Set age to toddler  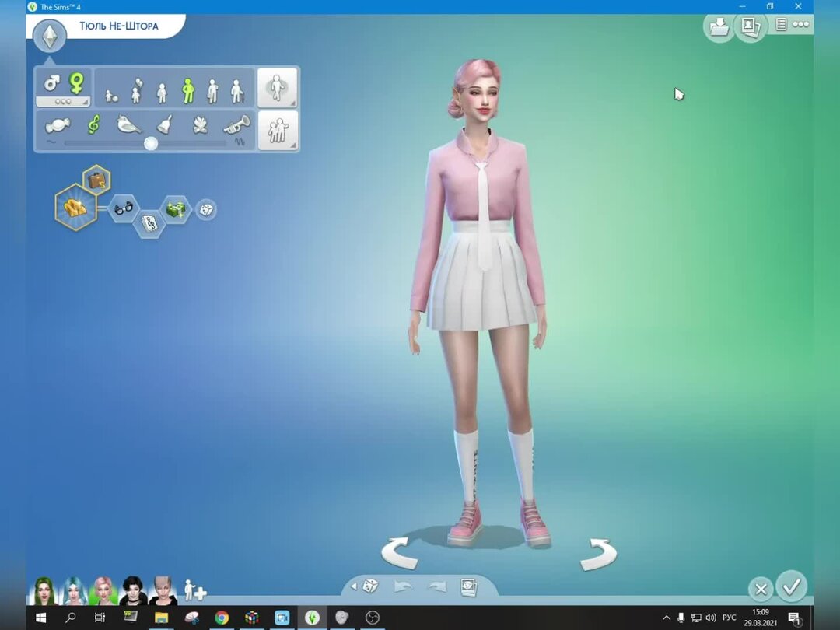111,96
